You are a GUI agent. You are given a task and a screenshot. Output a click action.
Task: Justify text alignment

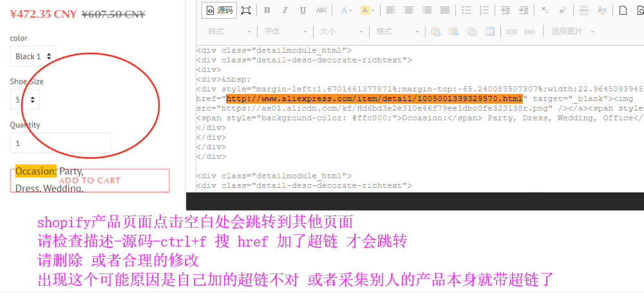point(445,10)
